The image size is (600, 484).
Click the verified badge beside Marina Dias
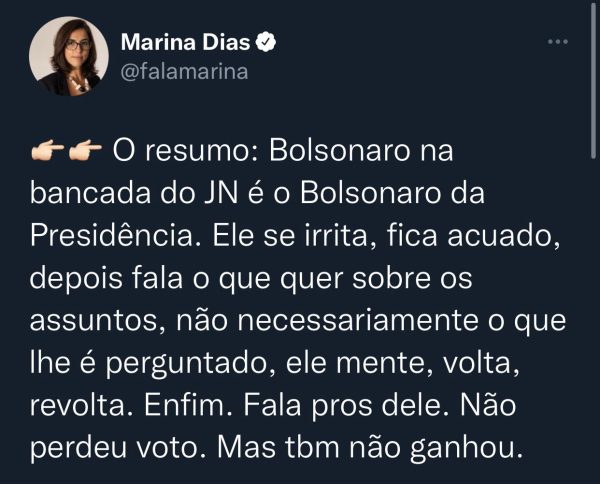(x=264, y=43)
